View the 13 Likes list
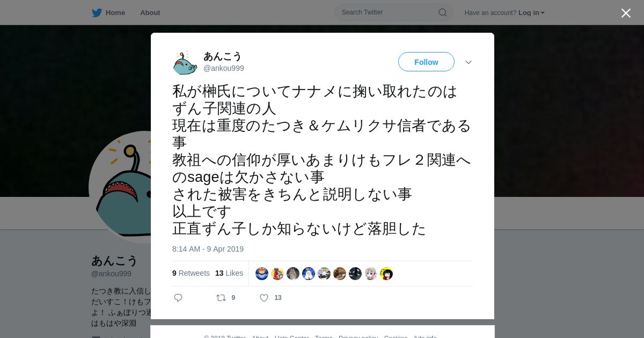Viewport: 644px width, 338px height. pyautogui.click(x=229, y=273)
